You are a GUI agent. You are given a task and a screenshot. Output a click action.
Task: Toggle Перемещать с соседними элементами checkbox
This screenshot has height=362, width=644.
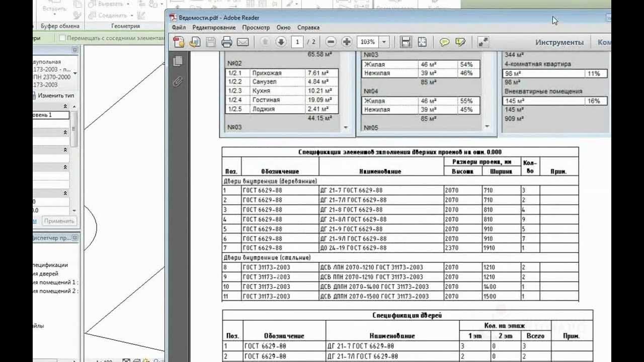[x=62, y=38]
